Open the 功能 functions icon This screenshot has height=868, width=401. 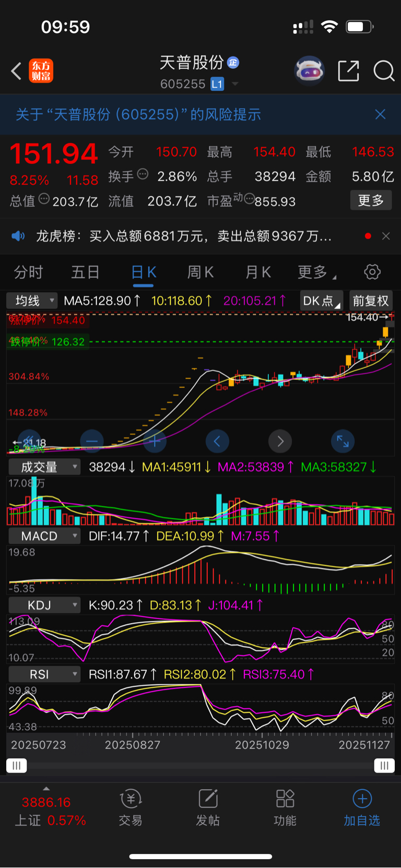[x=285, y=808]
